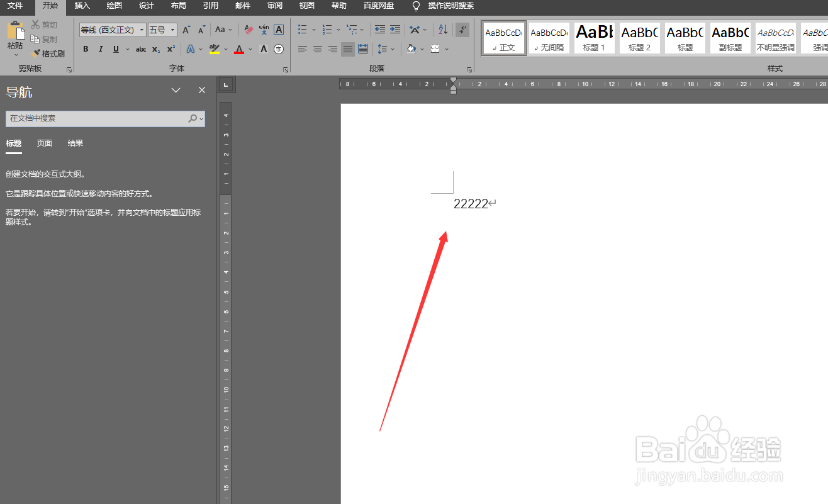The height and width of the screenshot is (504, 828).
Task: Apply the 标题 2 style
Action: (640, 38)
